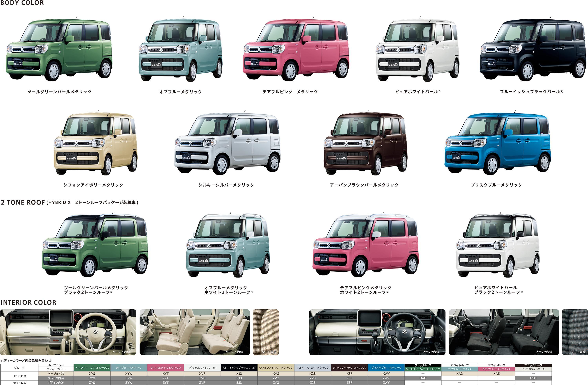
Task: Click ZJ3 in the HYBRID G row
Action: [239, 382]
